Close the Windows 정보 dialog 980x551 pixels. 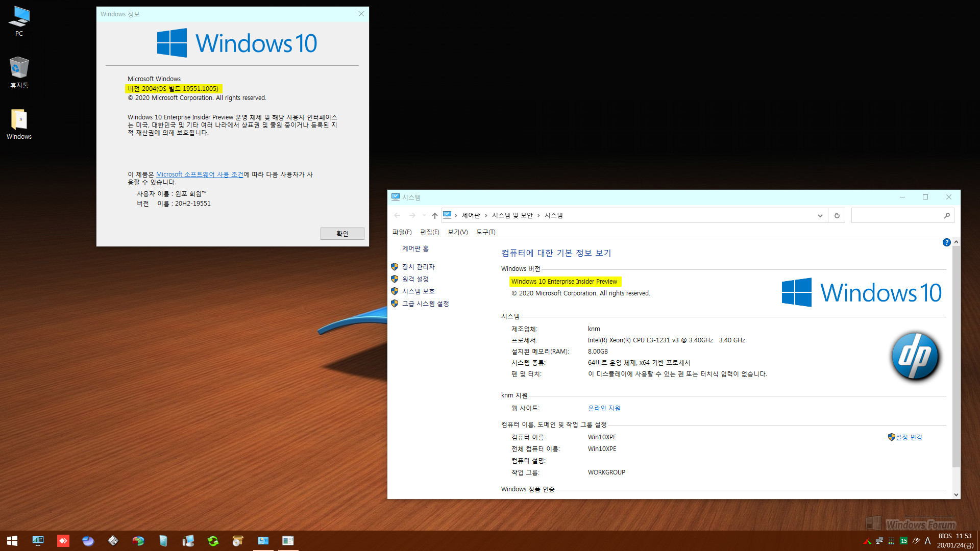coord(361,14)
